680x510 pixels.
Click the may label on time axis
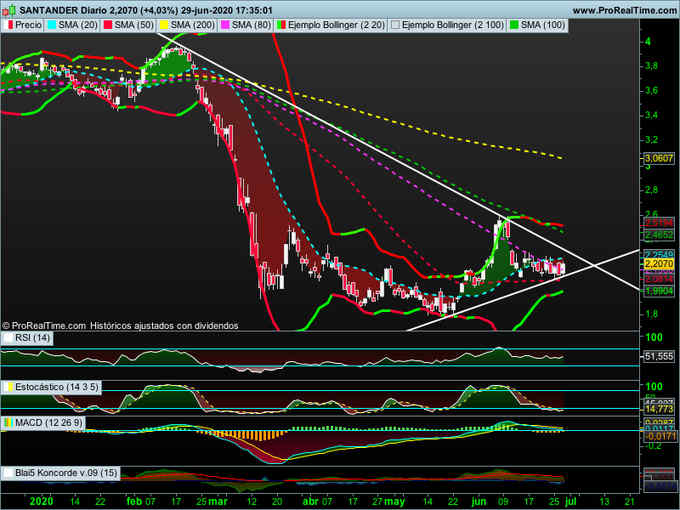click(x=394, y=502)
